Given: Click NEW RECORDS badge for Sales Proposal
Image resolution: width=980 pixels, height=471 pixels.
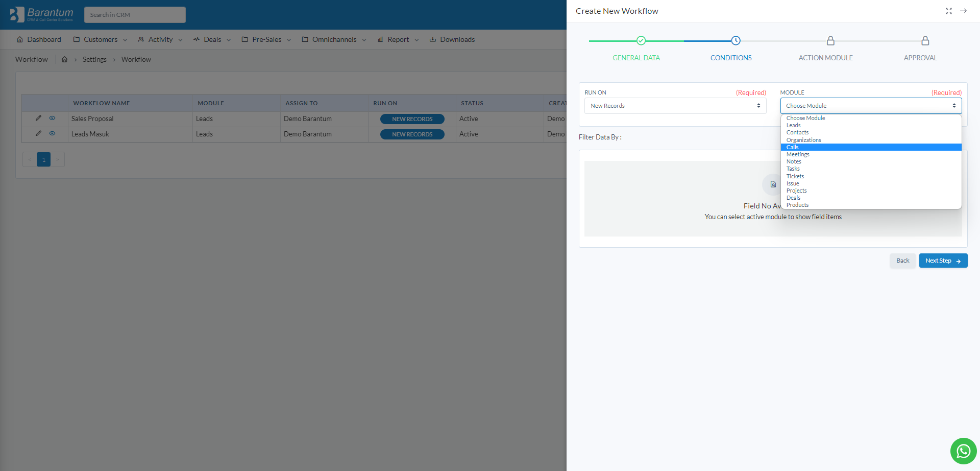Looking at the screenshot, I should pyautogui.click(x=412, y=119).
